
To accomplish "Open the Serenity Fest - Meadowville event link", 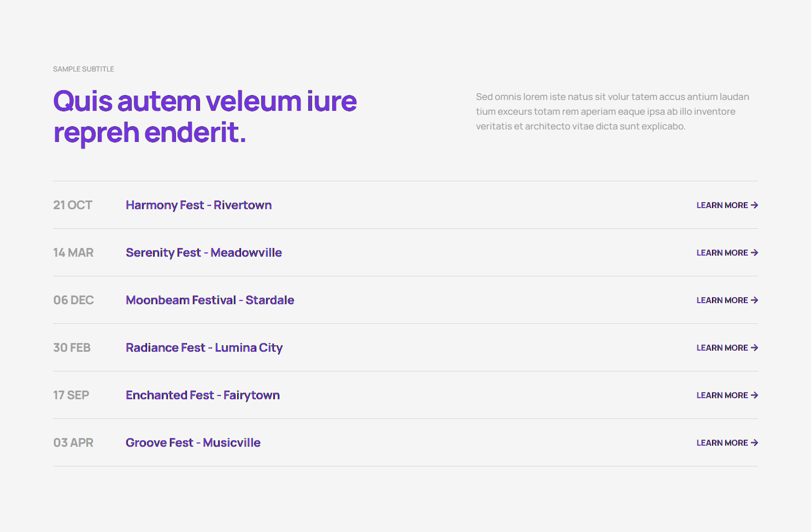I will [203, 253].
